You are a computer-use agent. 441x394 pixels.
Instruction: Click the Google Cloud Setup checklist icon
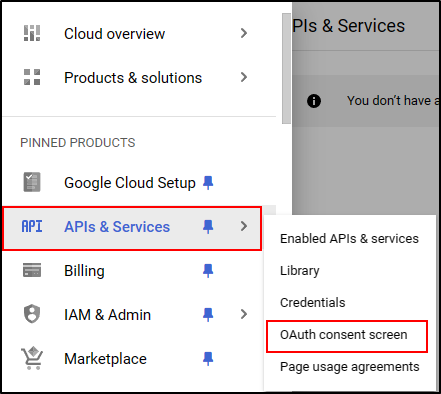[32, 182]
